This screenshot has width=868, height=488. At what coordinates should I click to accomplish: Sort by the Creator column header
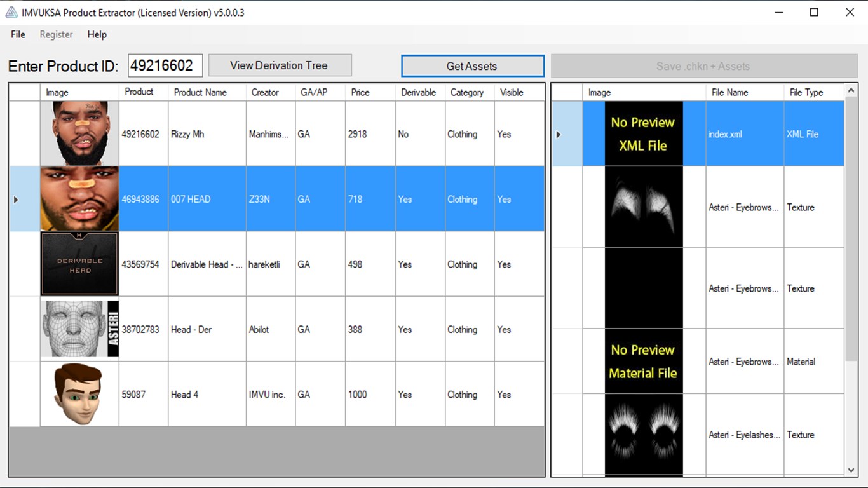click(271, 92)
